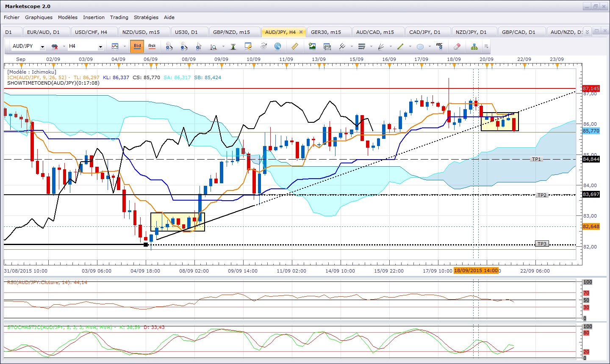Open the Stratégies menu
610x364 pixels.
tap(146, 17)
